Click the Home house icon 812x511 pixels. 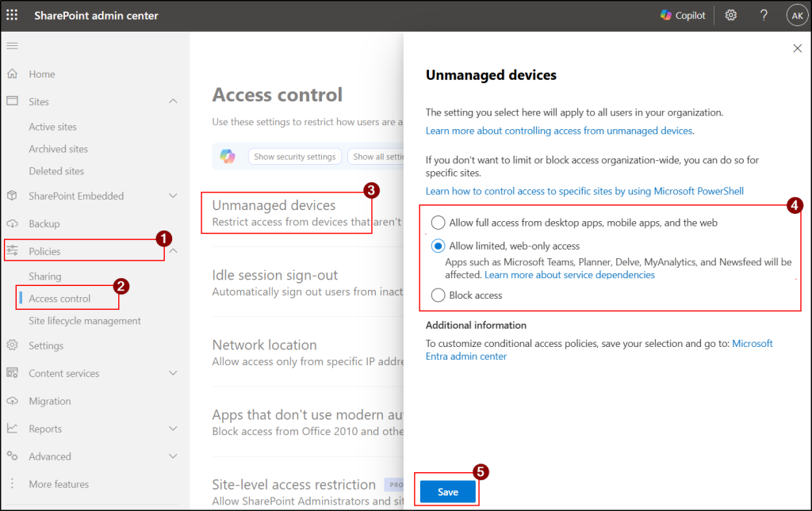tap(13, 74)
